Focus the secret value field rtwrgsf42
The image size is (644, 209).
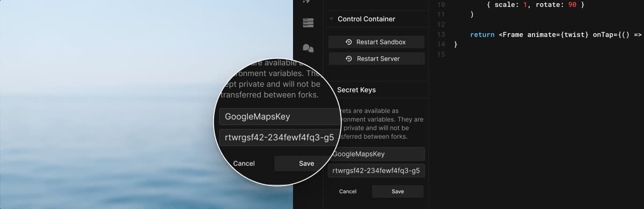376,171
